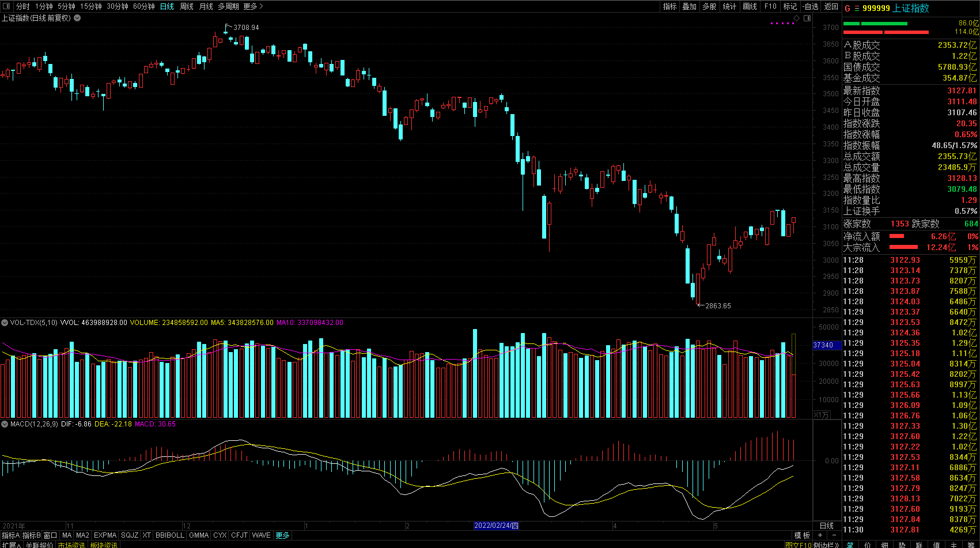Zoom in chart with the plus button
Image resolution: width=980 pixels, height=548 pixels.
(820, 535)
